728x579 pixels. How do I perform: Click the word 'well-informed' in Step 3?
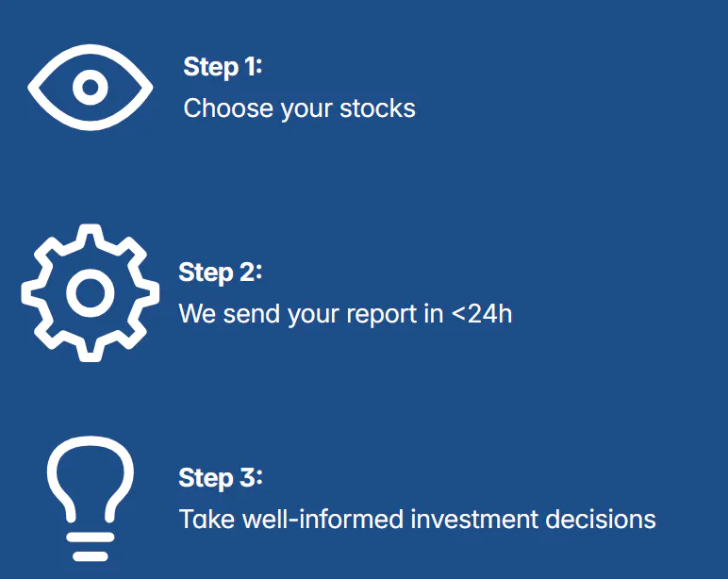pyautogui.click(x=323, y=519)
